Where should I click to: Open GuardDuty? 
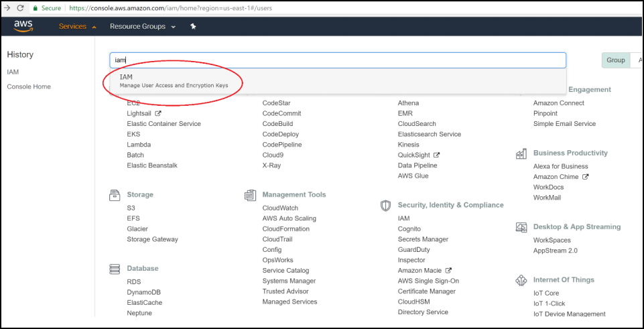[414, 250]
